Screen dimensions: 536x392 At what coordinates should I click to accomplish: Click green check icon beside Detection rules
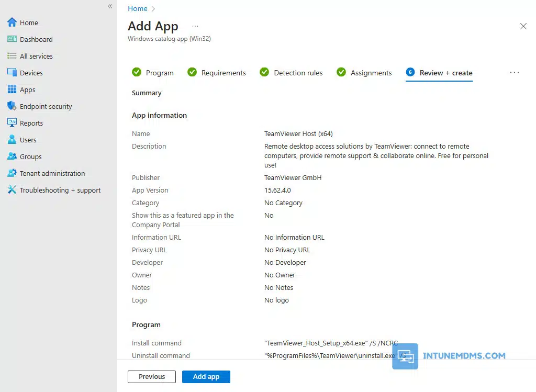tap(264, 72)
